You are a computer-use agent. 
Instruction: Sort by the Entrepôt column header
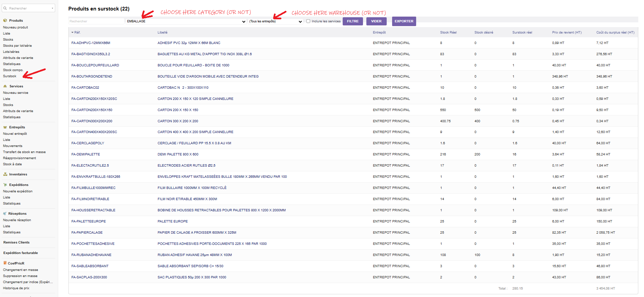(x=379, y=33)
